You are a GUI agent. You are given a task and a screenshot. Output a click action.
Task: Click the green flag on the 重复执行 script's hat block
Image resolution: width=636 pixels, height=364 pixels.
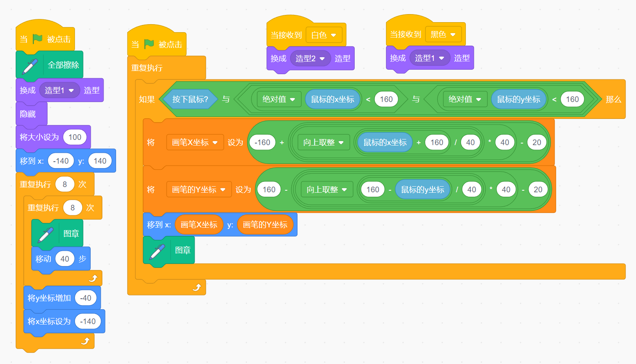click(149, 44)
